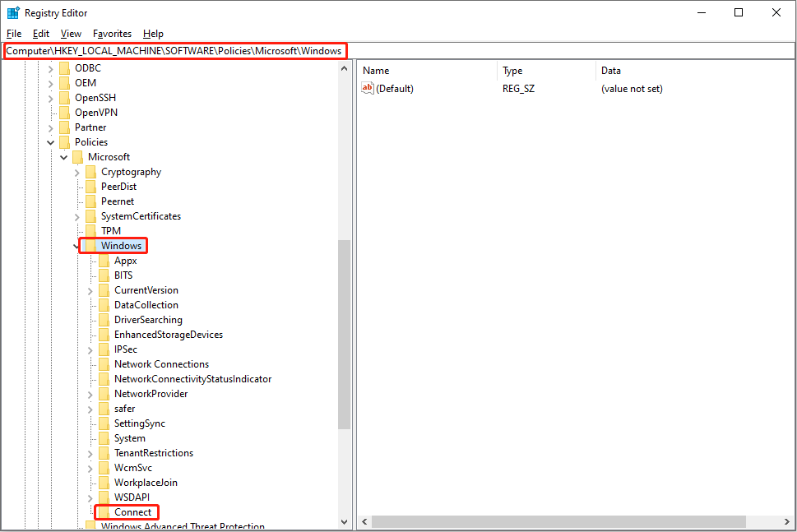This screenshot has width=797, height=532.
Task: Click the Connect folder icon
Action: [x=104, y=511]
